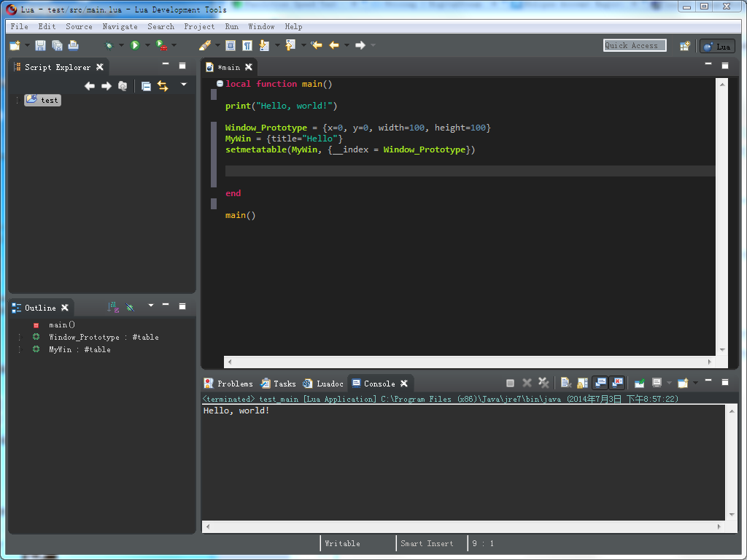The height and width of the screenshot is (560, 747).
Task: Click the Open Perspective icon
Action: click(685, 46)
